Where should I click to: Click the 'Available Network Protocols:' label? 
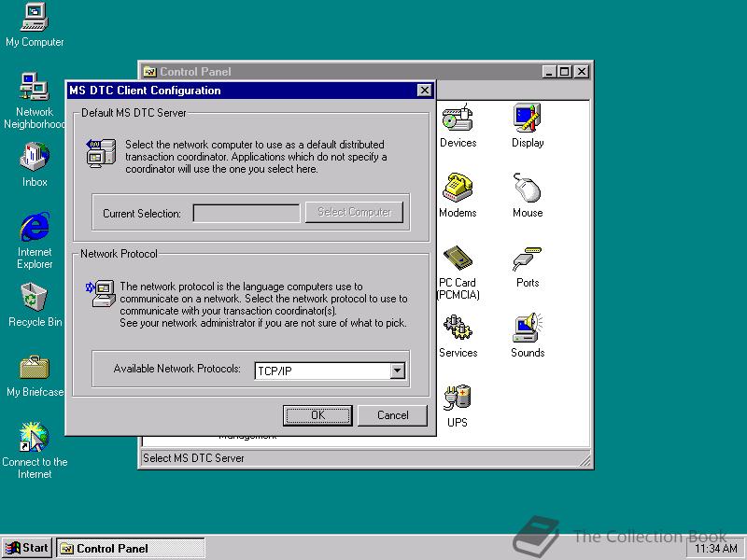click(176, 369)
